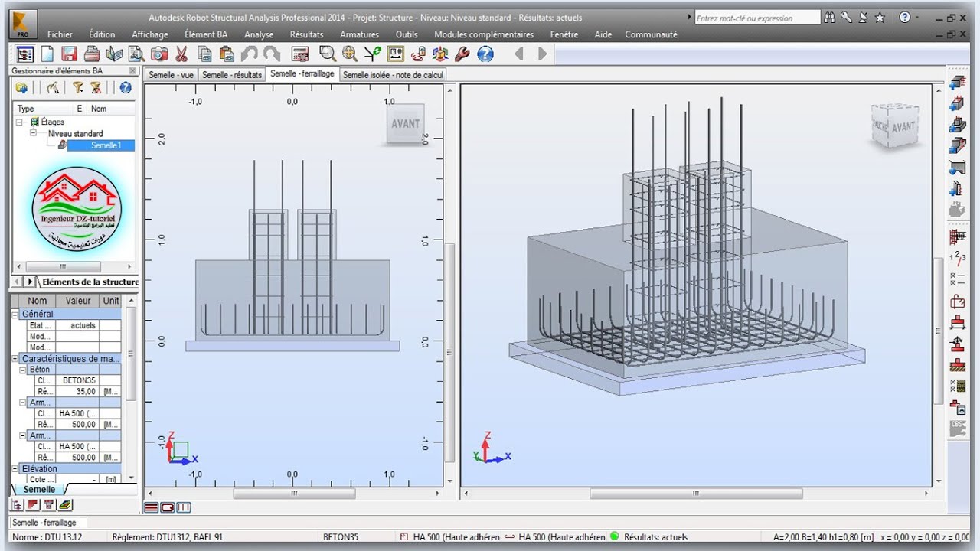Open the Armatures menu
980x551 pixels.
pyautogui.click(x=359, y=34)
